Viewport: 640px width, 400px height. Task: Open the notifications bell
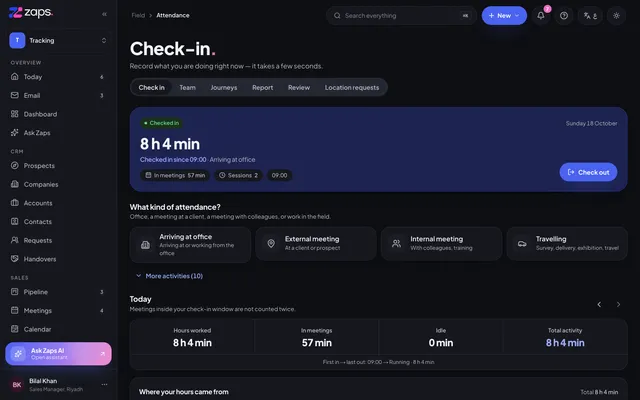pos(541,16)
